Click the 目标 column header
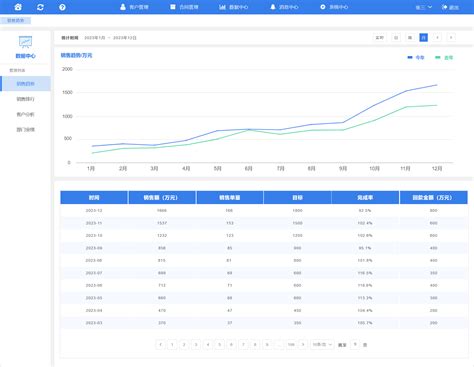The image size is (474, 367). pyautogui.click(x=297, y=197)
